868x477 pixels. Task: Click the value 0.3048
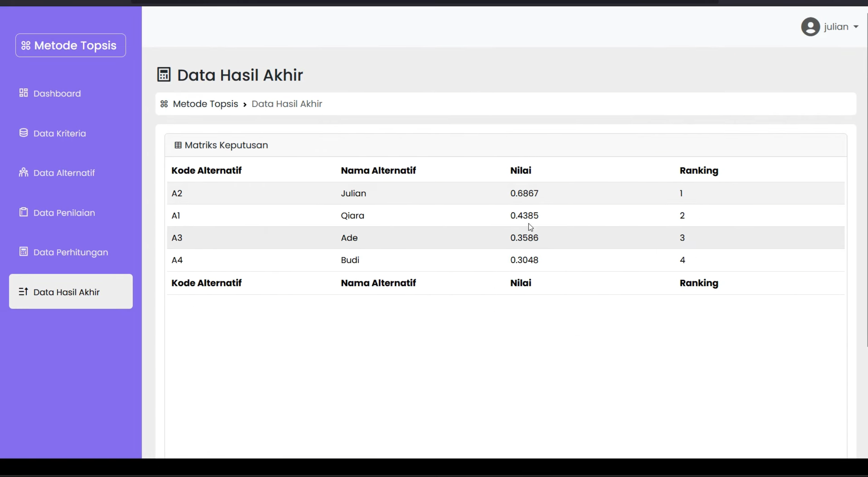coord(524,260)
